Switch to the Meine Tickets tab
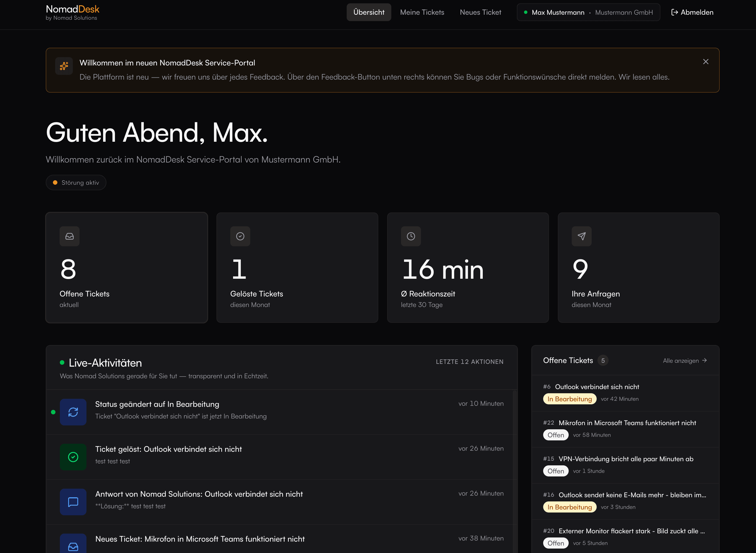Screen dimensions: 756x553 422,12
